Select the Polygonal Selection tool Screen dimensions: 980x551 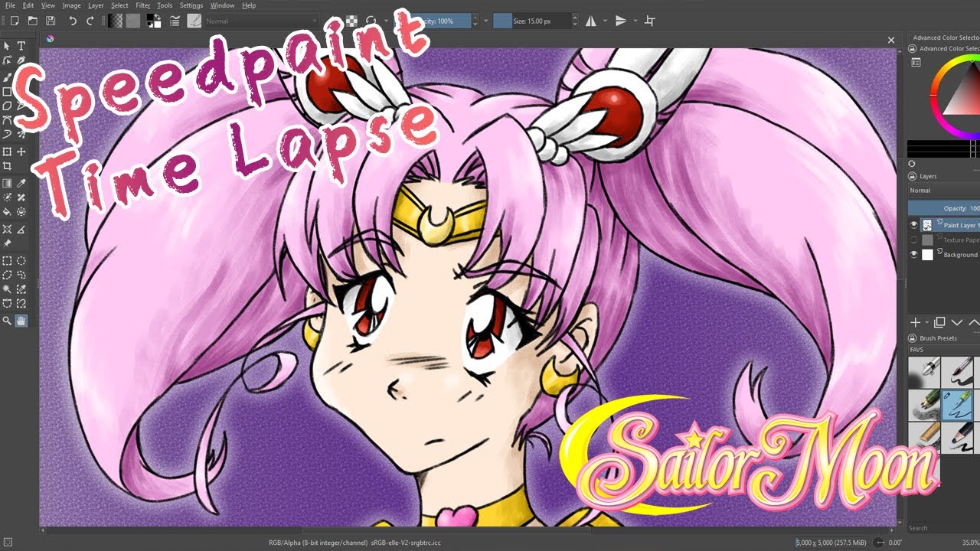pos(7,275)
